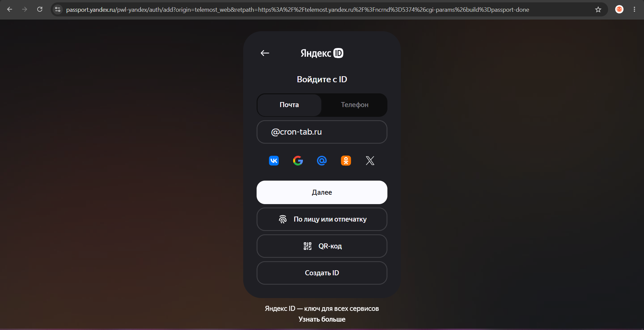Open site information icon in address bar

[x=58, y=9]
